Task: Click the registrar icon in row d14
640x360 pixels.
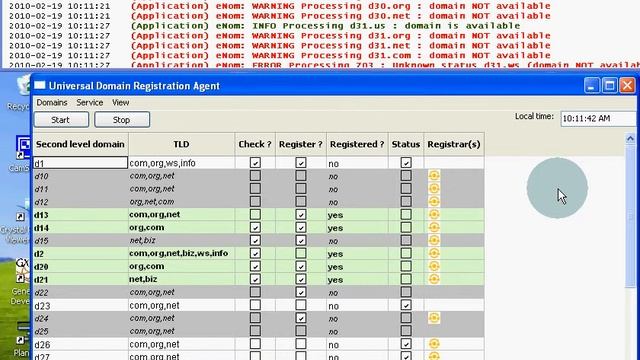Action: pos(434,227)
